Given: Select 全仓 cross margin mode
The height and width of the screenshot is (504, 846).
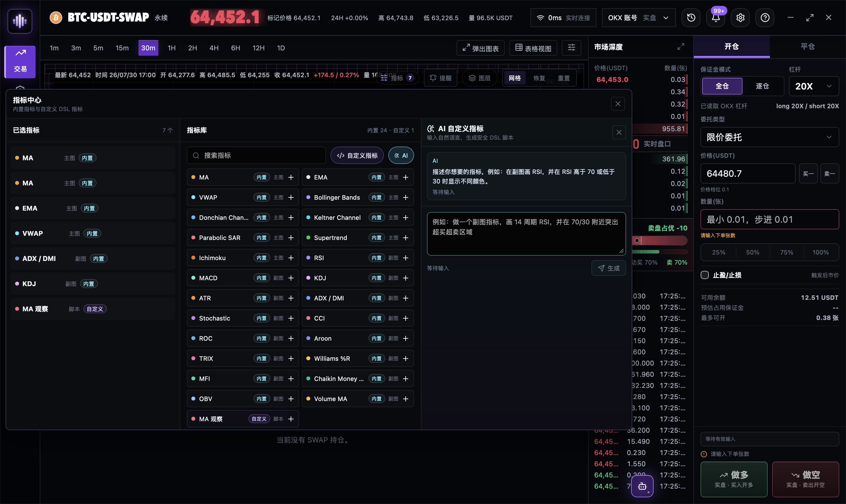Looking at the screenshot, I should [722, 86].
